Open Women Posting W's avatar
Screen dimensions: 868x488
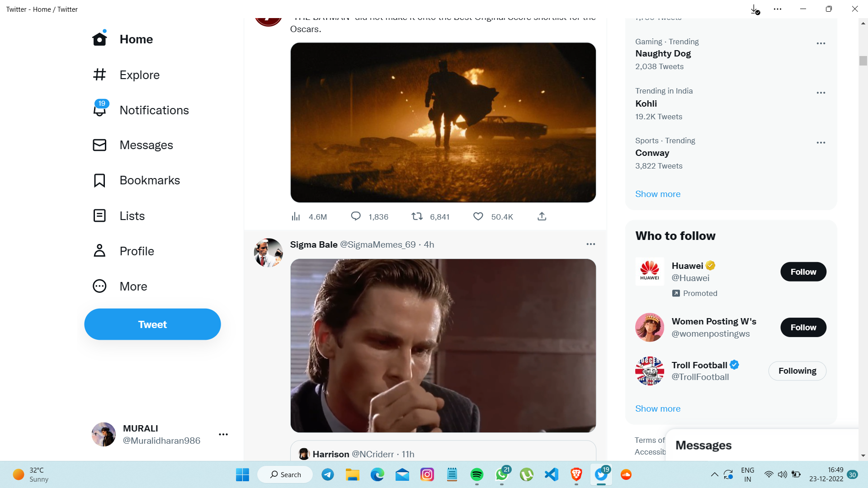point(650,327)
